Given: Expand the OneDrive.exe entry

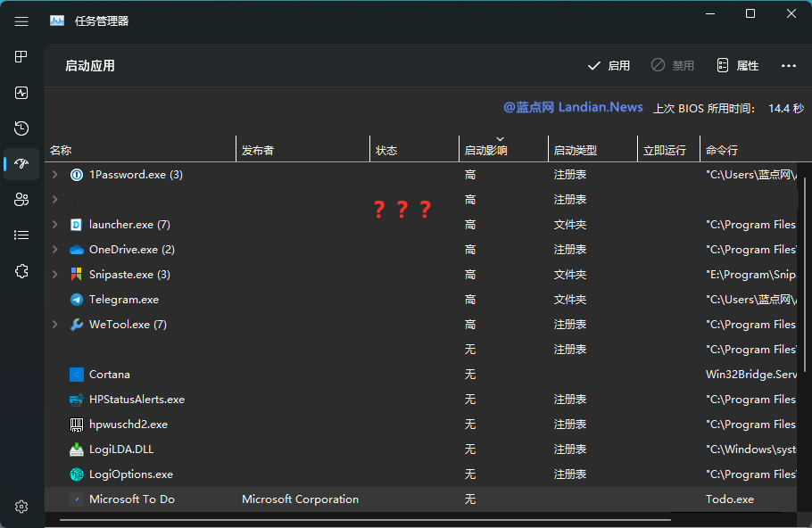Looking at the screenshot, I should point(55,249).
